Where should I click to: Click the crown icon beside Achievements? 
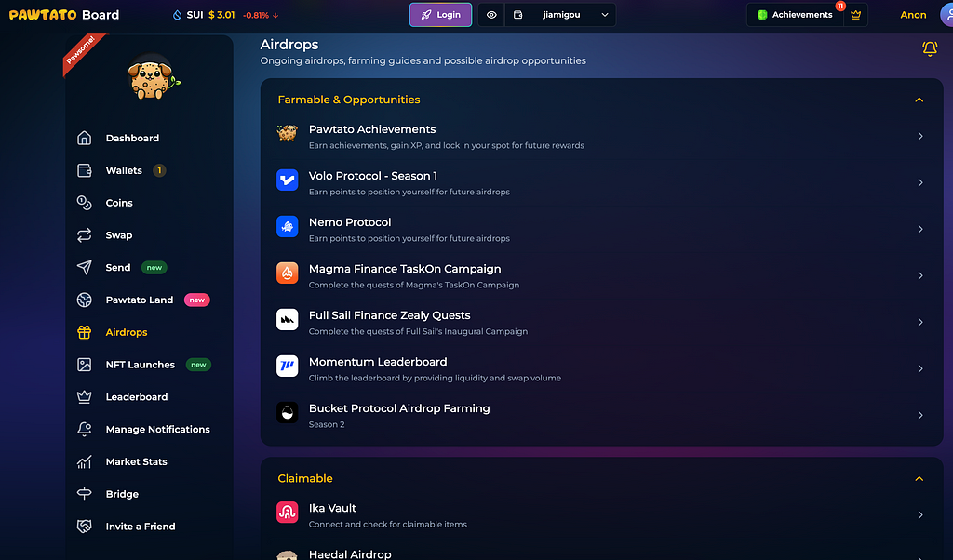coord(856,15)
